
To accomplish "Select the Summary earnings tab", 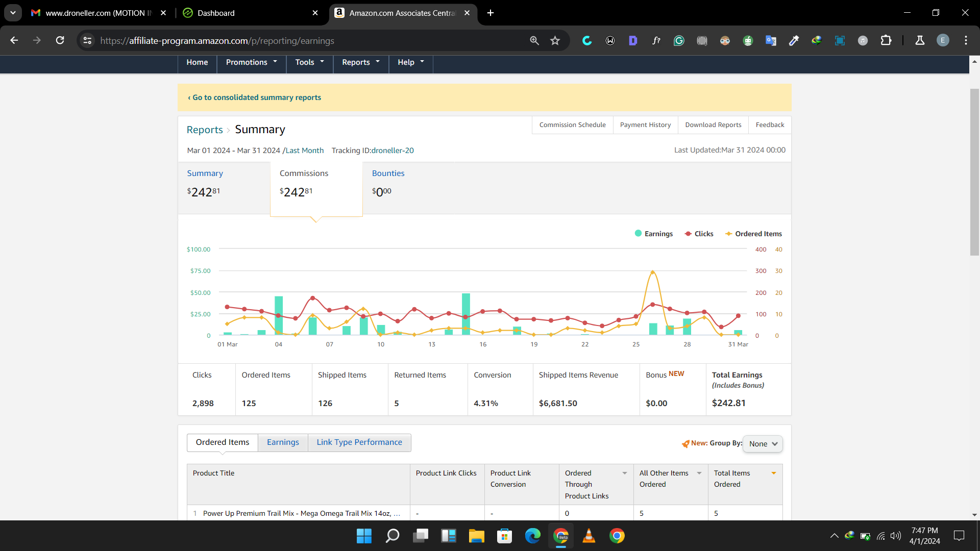I will pos(224,187).
